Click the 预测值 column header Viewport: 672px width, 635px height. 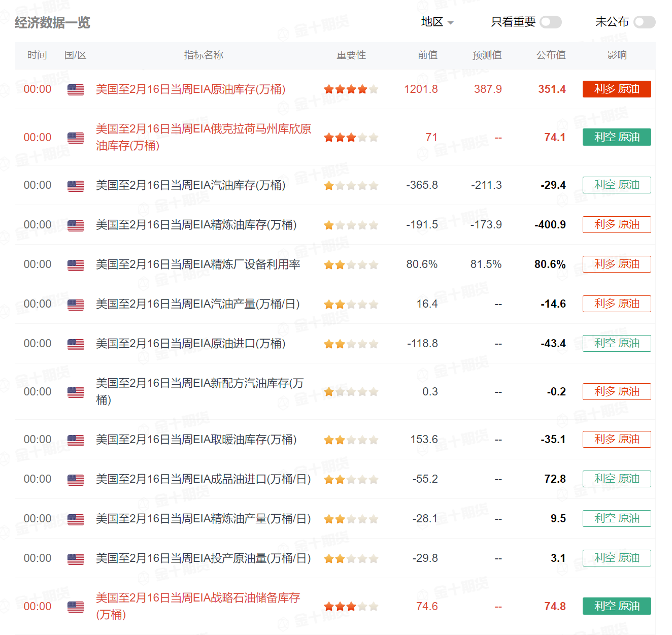point(487,55)
